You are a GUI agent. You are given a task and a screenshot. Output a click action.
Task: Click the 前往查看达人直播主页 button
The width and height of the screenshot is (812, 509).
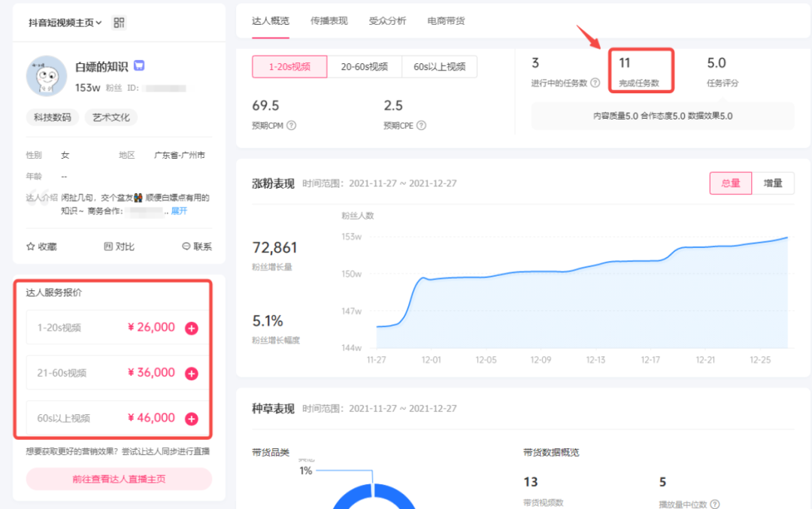(119, 479)
